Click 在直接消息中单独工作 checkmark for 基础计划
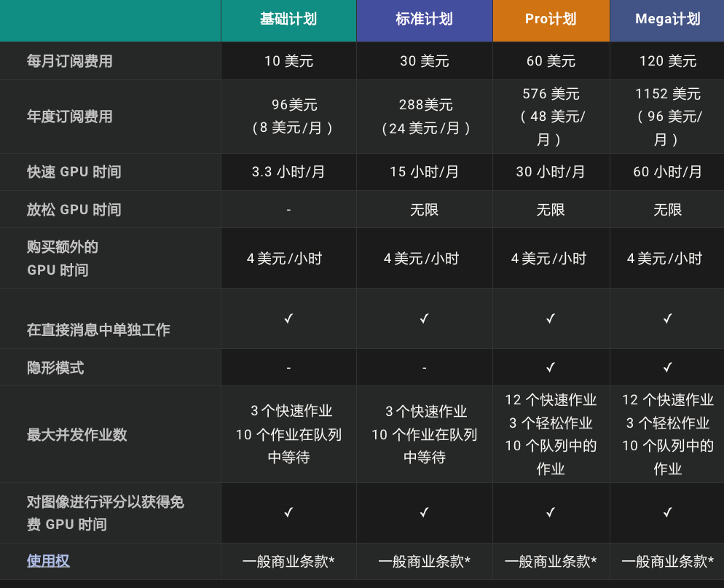Image resolution: width=724 pixels, height=588 pixels. 288,318
